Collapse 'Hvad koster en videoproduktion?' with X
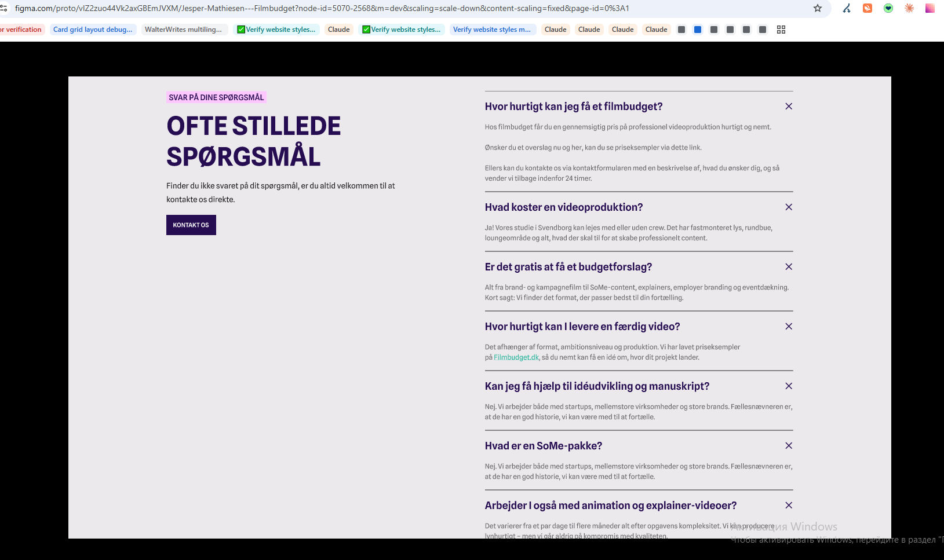944x560 pixels. [x=789, y=207]
